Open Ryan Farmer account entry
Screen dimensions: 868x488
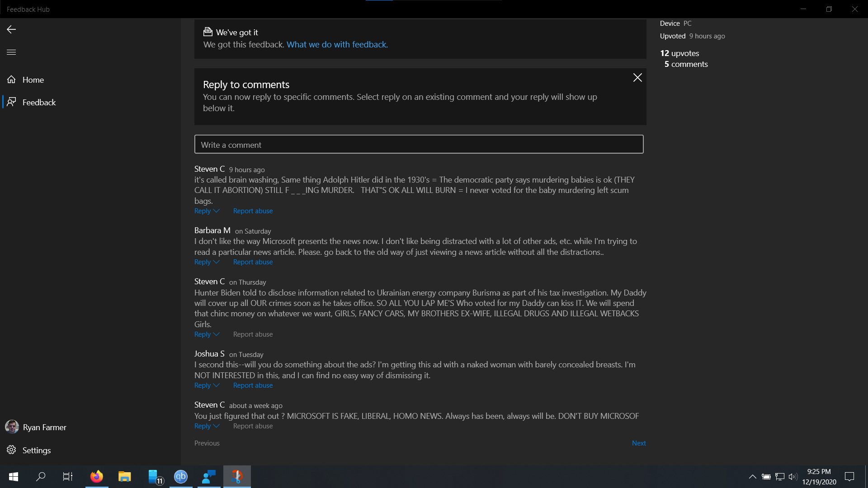pyautogui.click(x=90, y=427)
